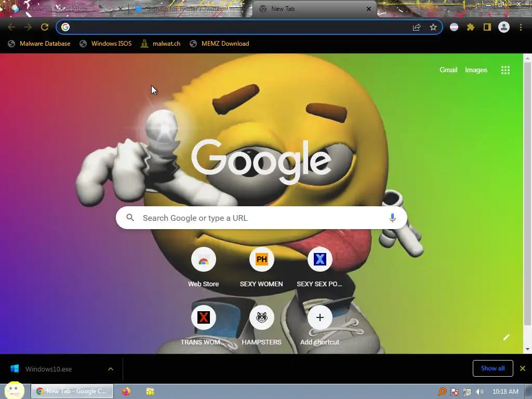The height and width of the screenshot is (399, 532).
Task: Click the Google icon in the address bar
Action: (65, 27)
